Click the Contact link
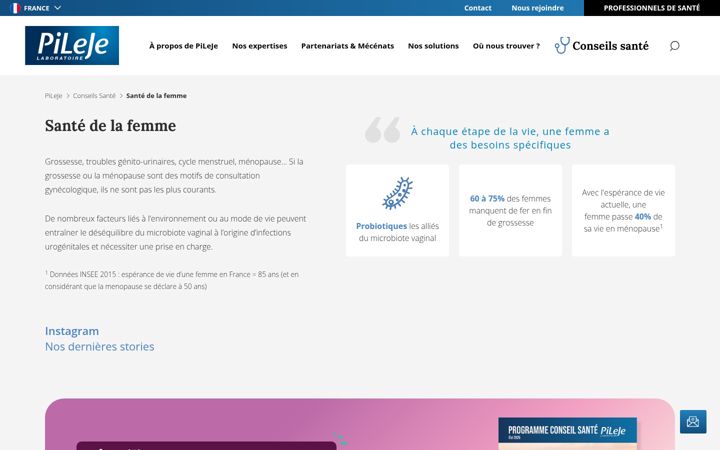The image size is (720, 450). click(478, 8)
